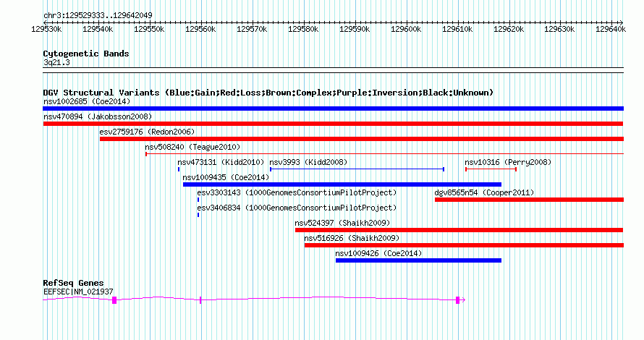Click the 129550k ruler label
Screen dimensions: 644x340
[x=150, y=29]
